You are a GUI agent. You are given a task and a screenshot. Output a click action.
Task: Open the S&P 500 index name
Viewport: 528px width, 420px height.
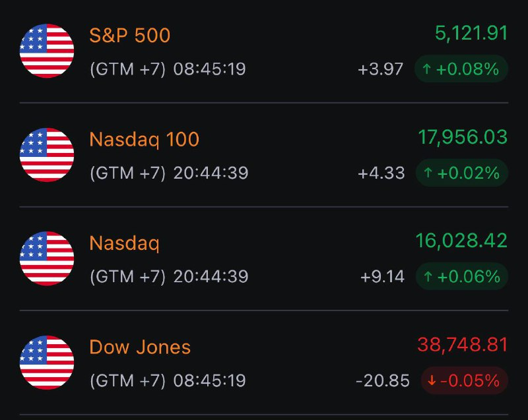pyautogui.click(x=130, y=36)
